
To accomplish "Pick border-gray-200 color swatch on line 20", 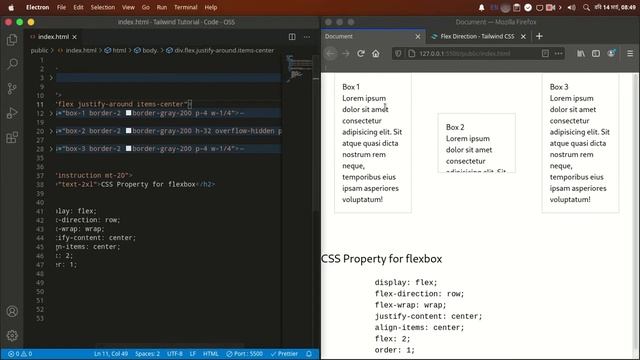I will (129, 131).
